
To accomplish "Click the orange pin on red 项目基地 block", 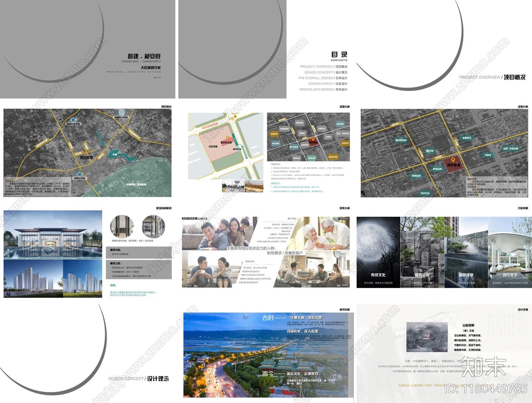I will pos(453,160).
